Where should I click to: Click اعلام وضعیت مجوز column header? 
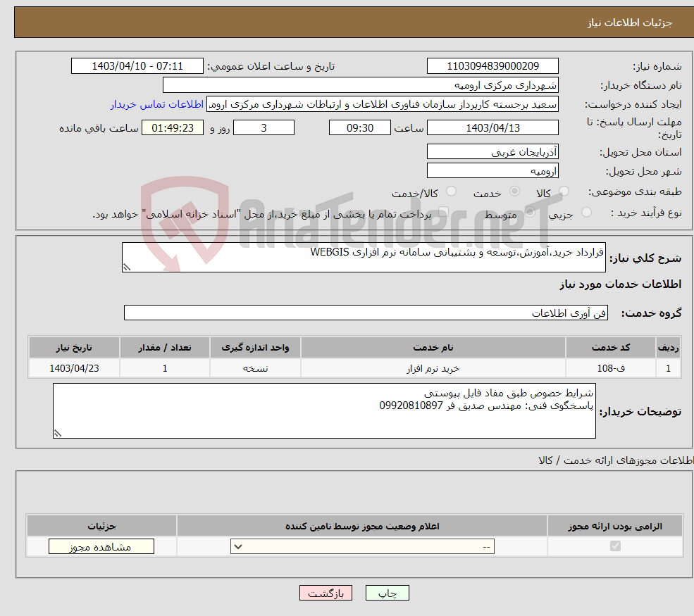362,526
